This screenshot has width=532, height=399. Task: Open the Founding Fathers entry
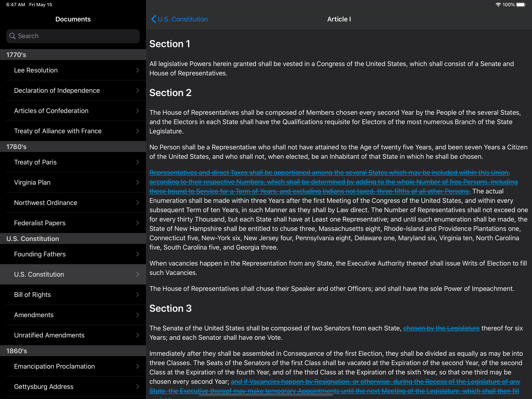click(73, 254)
